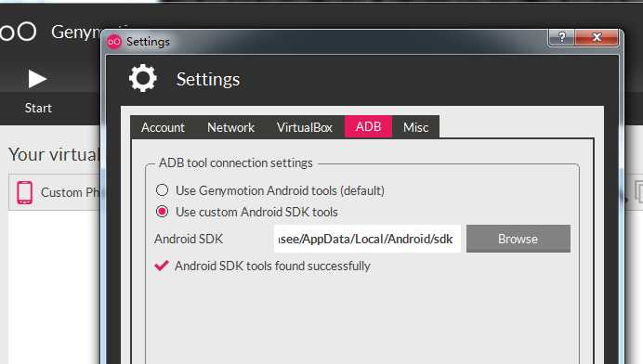Image resolution: width=643 pixels, height=364 pixels.
Task: Click the pink phone device icon
Action: coord(24,192)
